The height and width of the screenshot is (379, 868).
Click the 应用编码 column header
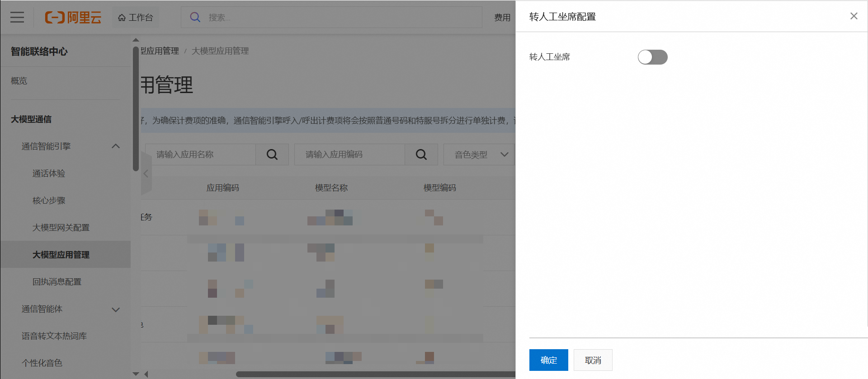(223, 188)
